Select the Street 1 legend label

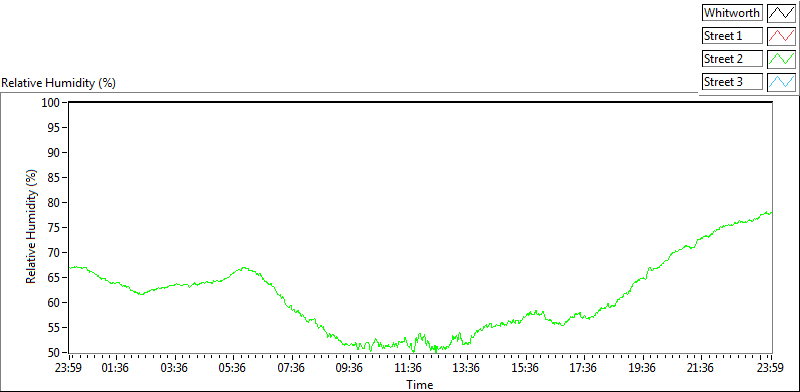(x=732, y=36)
